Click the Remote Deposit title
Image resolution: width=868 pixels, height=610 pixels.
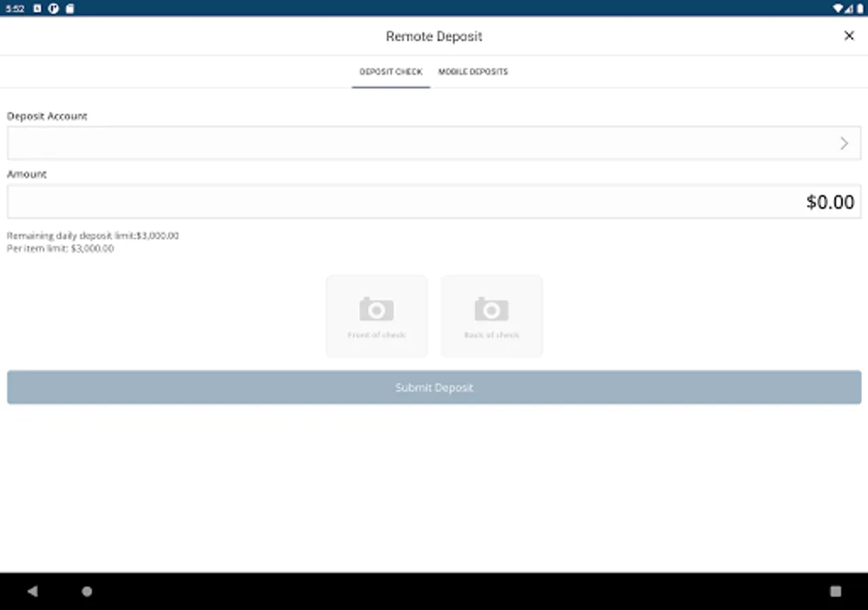pos(434,37)
